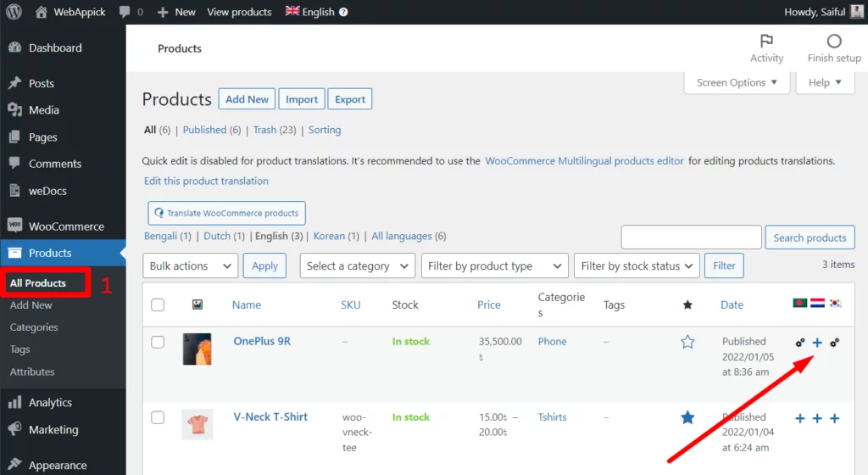This screenshot has height=475, width=868.
Task: Click the Finish setup circle icon
Action: pyautogui.click(x=834, y=42)
